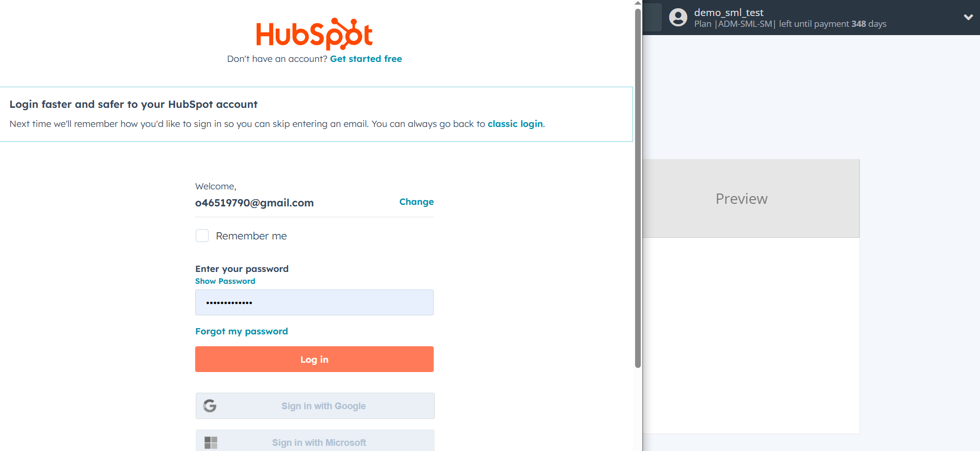Open the demo_sml_test account menu
The height and width of the screenshot is (451, 980).
(x=790, y=18)
